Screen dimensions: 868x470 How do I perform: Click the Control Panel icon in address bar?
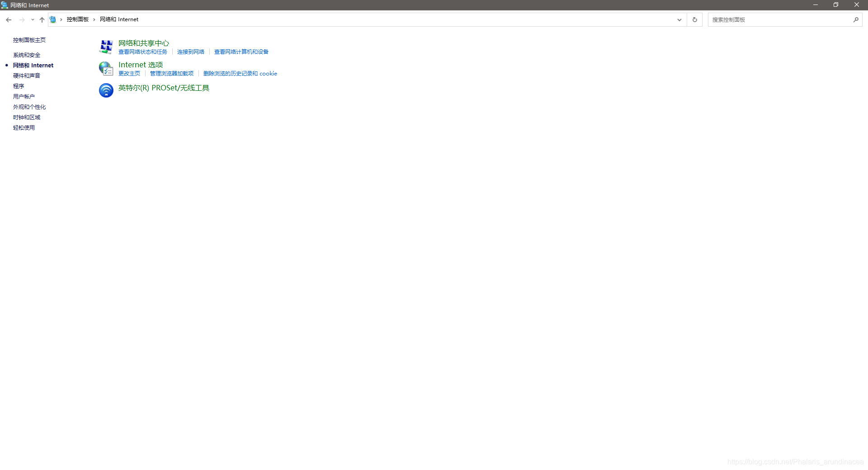[53, 19]
